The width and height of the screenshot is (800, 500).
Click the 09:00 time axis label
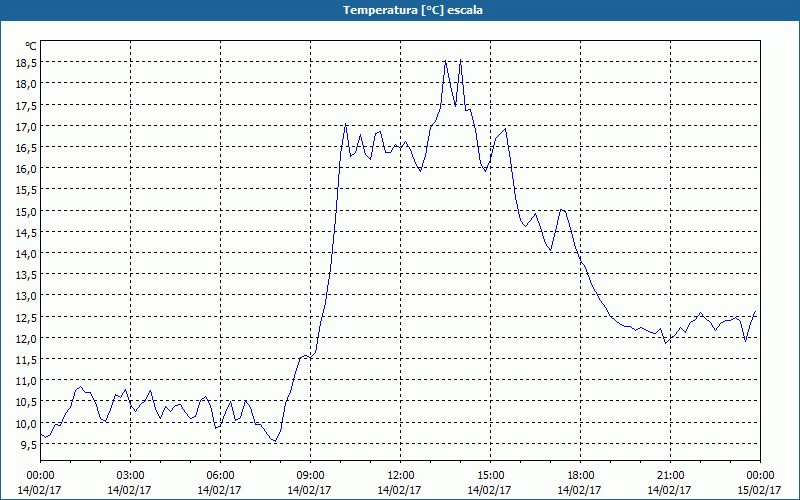tap(310, 476)
